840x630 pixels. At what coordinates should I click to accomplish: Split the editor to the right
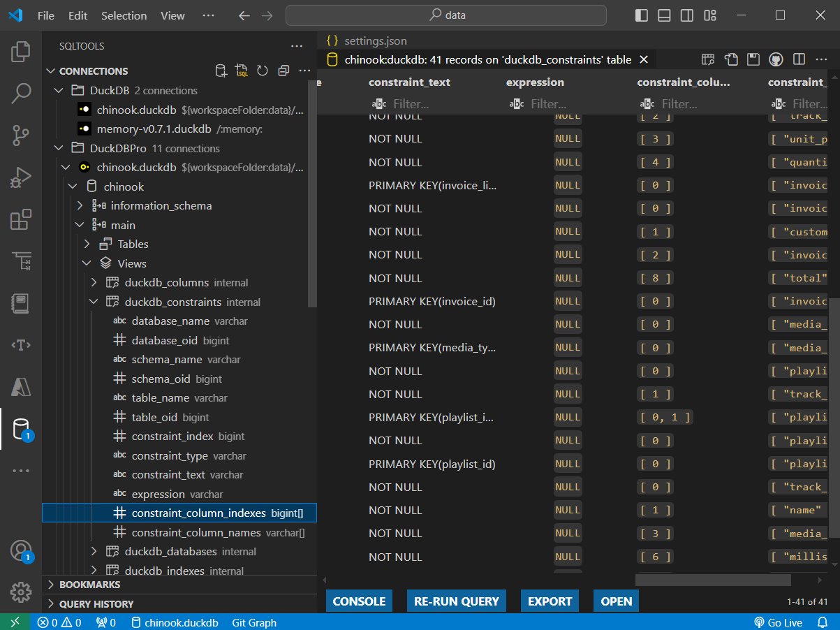click(800, 59)
